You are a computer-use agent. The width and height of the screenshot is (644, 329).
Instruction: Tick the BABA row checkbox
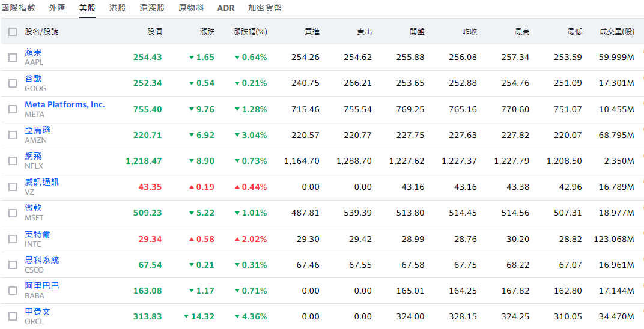point(13,291)
